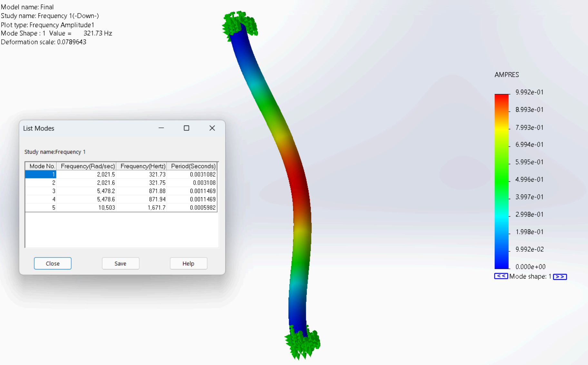Image resolution: width=588 pixels, height=365 pixels.
Task: Click the Frequency(Rad/sec) column header
Action: (x=87, y=166)
